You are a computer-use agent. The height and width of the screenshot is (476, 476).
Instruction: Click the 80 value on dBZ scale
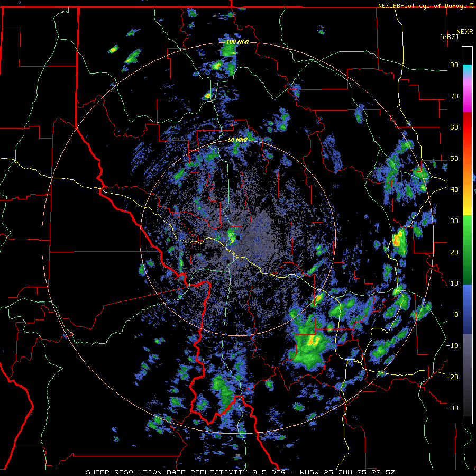454,65
